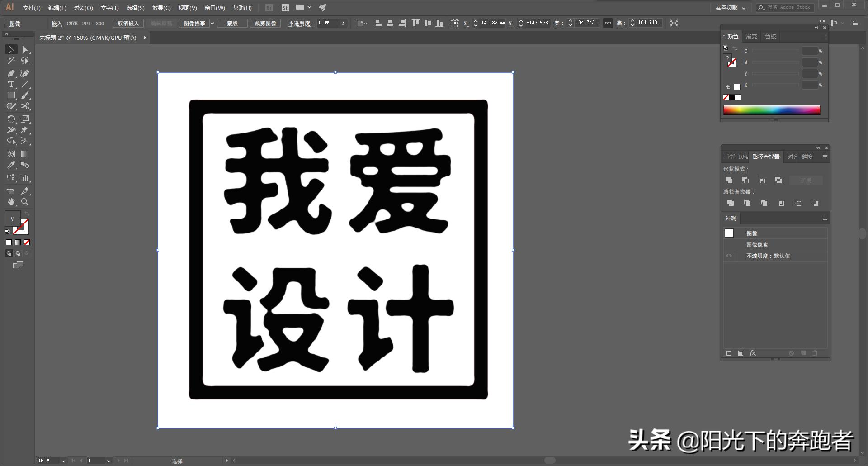
Task: Switch to the 对齐 panel tab
Action: 792,157
